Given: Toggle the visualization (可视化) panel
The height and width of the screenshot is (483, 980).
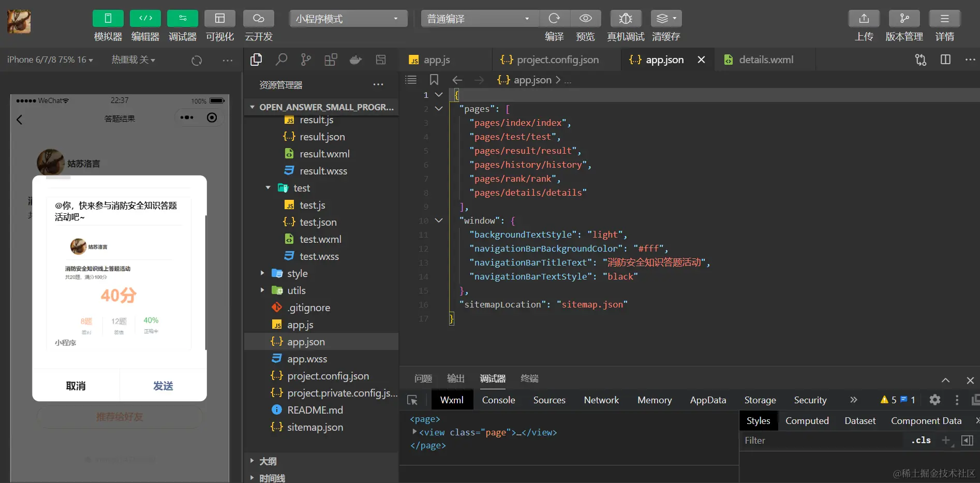Looking at the screenshot, I should [220, 19].
